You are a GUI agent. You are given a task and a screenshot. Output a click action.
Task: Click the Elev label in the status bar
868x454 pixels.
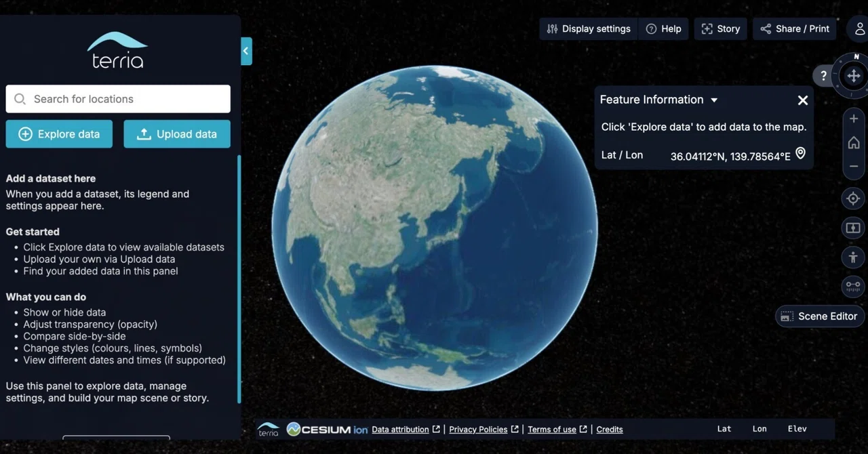pyautogui.click(x=797, y=429)
